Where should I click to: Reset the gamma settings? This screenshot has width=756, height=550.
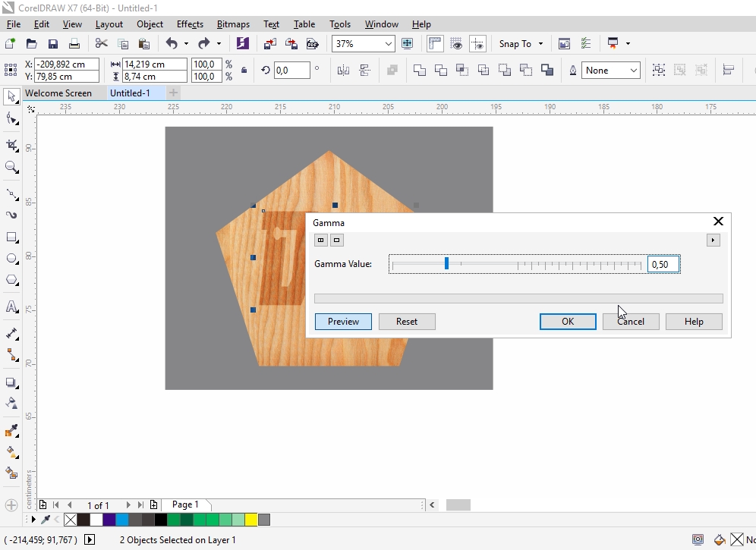coord(407,321)
